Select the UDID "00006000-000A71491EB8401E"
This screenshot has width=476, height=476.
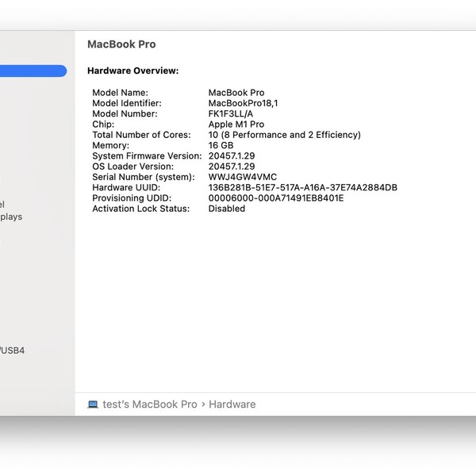coord(276,198)
